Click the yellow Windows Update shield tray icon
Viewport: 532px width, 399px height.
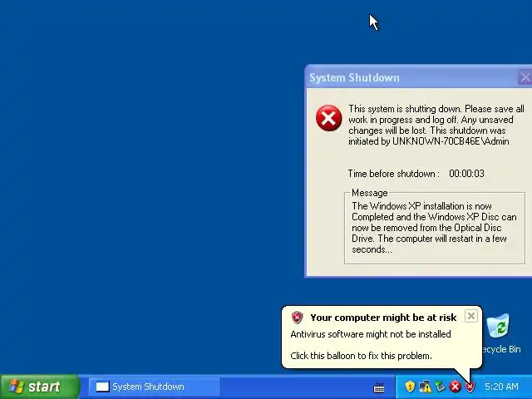click(410, 387)
